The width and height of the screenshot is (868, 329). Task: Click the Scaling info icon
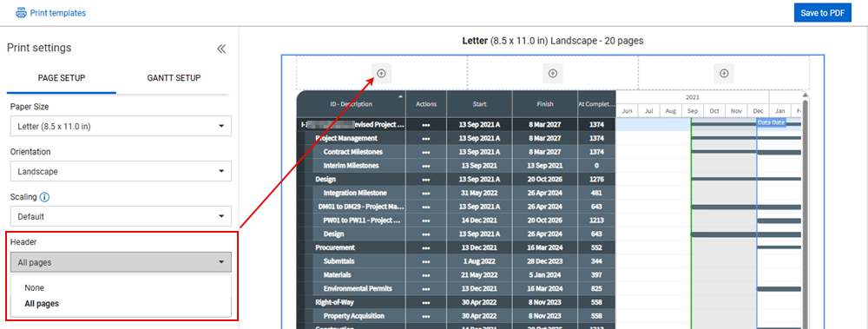[x=45, y=197]
